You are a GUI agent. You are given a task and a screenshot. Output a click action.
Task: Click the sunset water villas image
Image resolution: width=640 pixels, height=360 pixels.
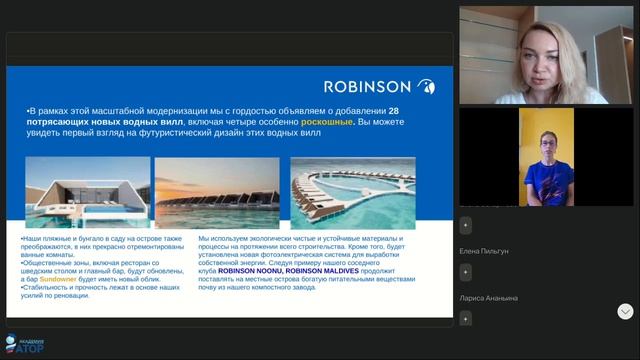(x=217, y=193)
